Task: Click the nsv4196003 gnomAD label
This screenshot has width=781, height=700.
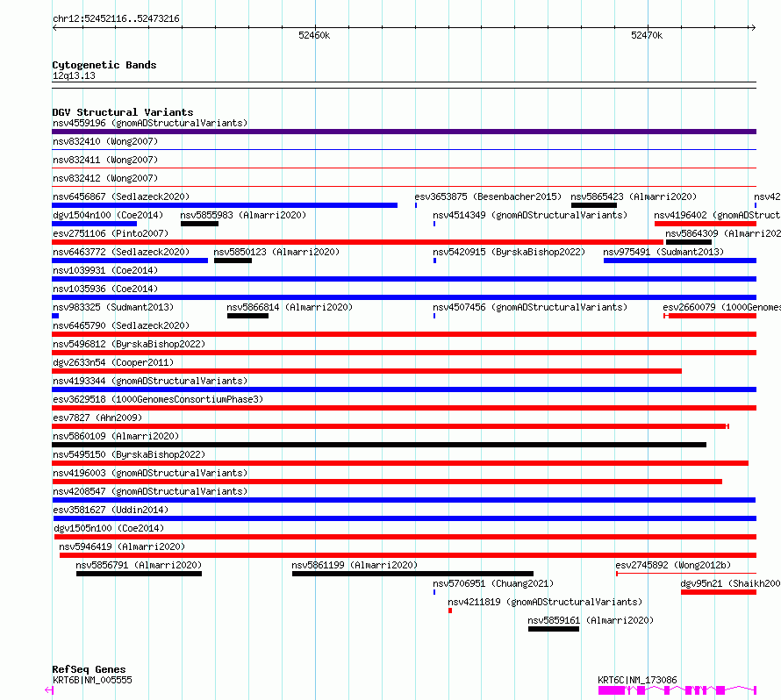Action: 150,473
